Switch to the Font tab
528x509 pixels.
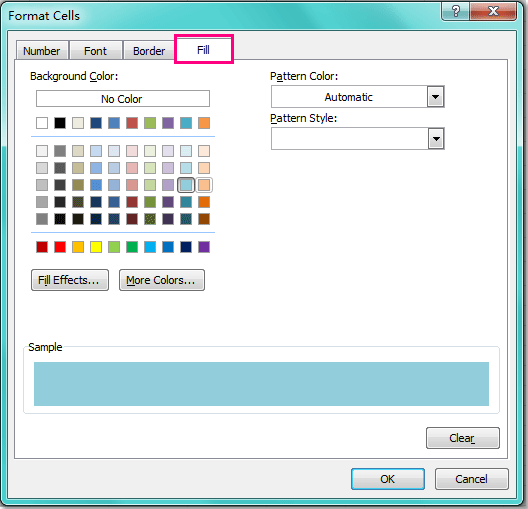tap(95, 51)
